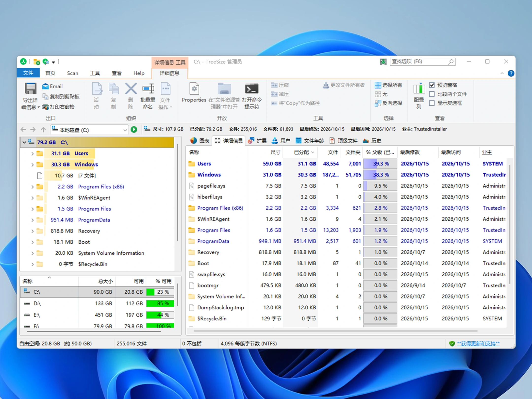This screenshot has width=532, height=399.
Task: Switch to the Extensions (扩展) tab
Action: [x=257, y=141]
